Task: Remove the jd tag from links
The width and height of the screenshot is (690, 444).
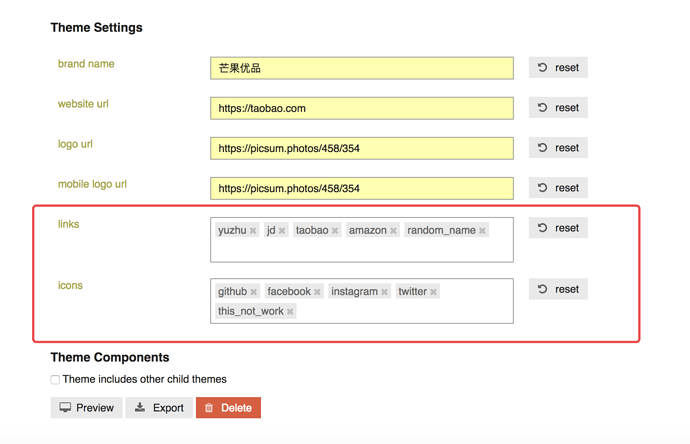Action: (282, 231)
